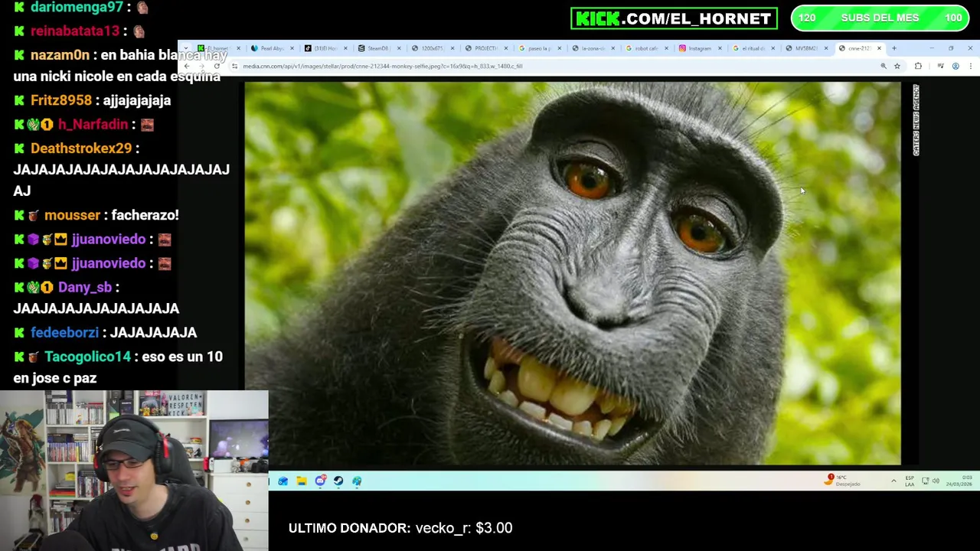Open the ESP LAA language switcher
The image size is (980, 551).
click(x=910, y=481)
